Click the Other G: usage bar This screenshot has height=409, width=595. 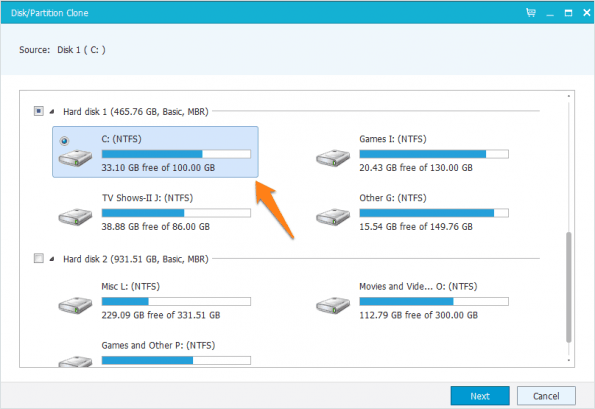(x=434, y=213)
